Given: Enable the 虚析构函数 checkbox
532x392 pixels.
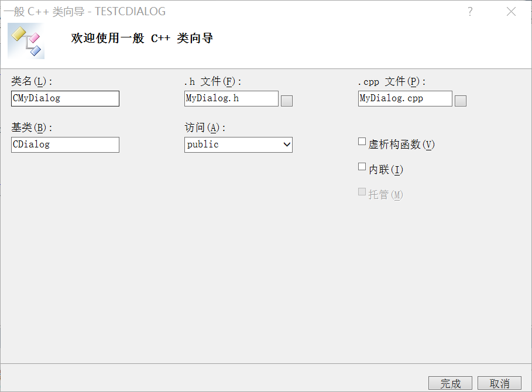Looking at the screenshot, I should (362, 142).
